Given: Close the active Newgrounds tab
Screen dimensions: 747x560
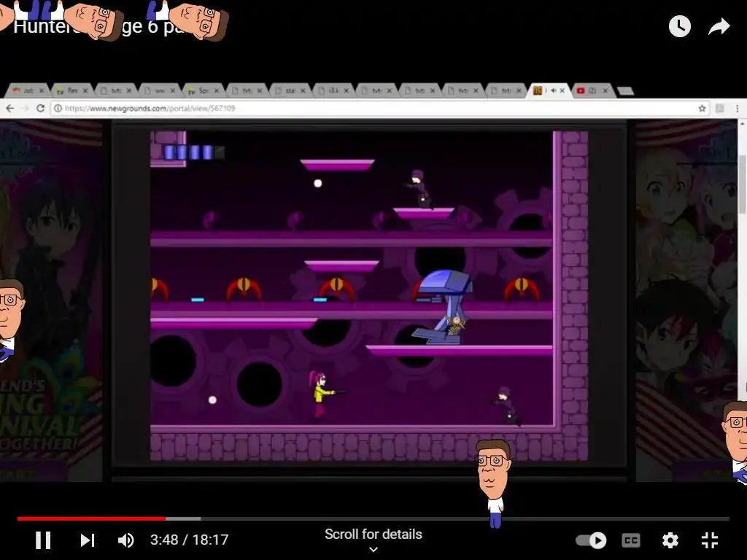Looking at the screenshot, I should tap(562, 90).
